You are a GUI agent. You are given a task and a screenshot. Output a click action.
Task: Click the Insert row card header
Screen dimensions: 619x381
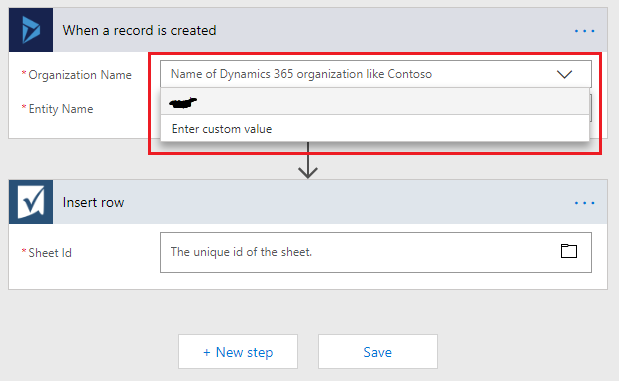[x=308, y=202]
